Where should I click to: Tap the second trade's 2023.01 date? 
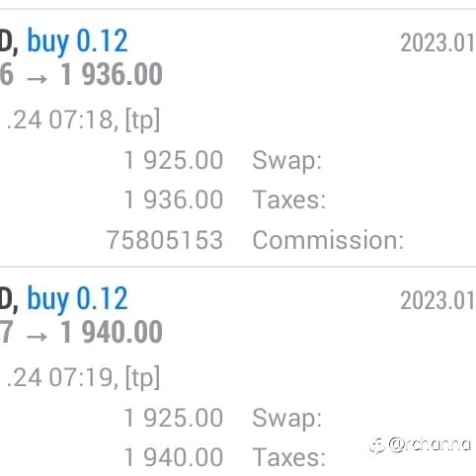(437, 300)
